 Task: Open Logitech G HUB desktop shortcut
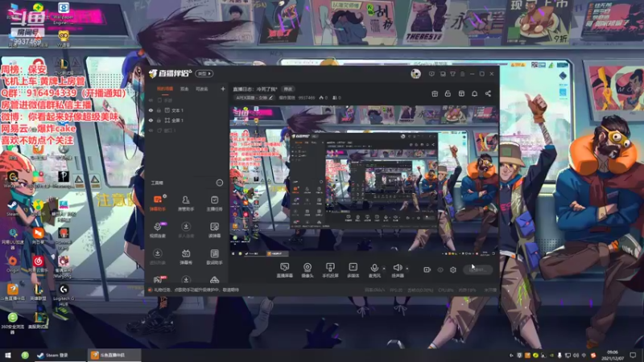click(x=64, y=294)
